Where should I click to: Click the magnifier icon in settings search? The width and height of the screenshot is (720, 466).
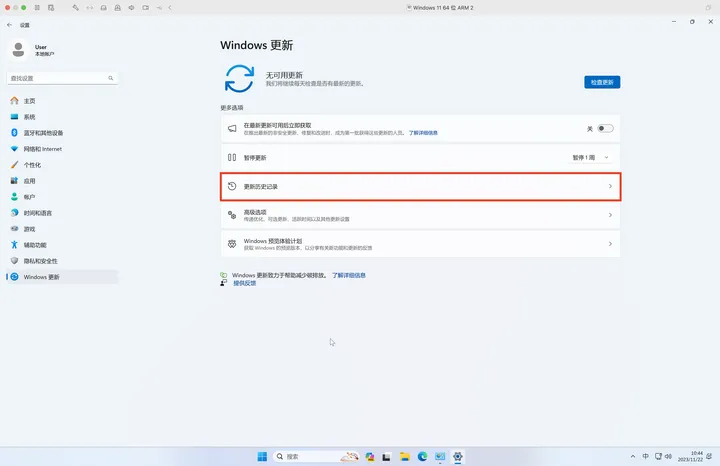click(x=111, y=78)
